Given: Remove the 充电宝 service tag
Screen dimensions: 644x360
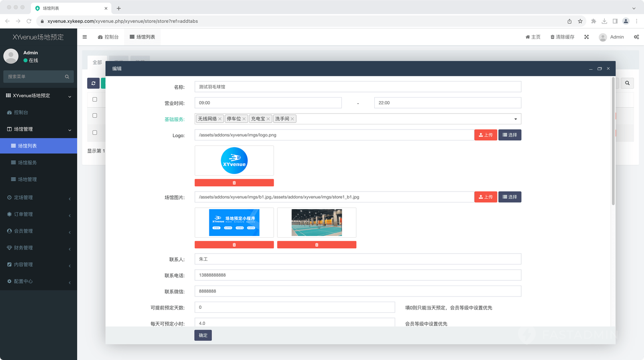Looking at the screenshot, I should click(x=268, y=119).
